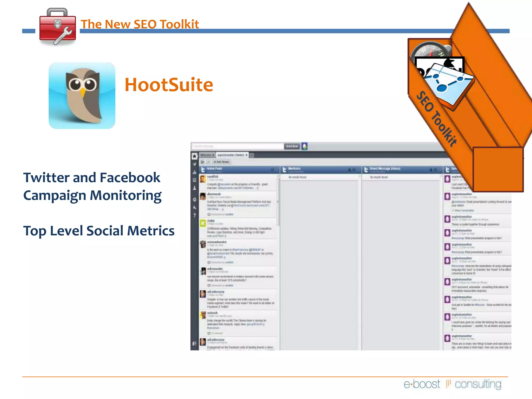The image size is (532, 399).
Task: Open the Direct Message stream options dropdown
Action: point(440,170)
